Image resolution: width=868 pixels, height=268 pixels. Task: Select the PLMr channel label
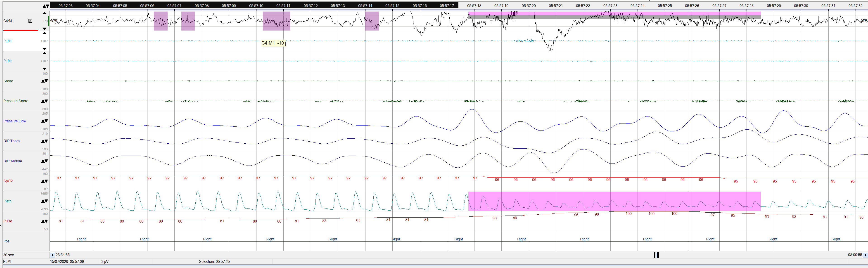point(7,61)
